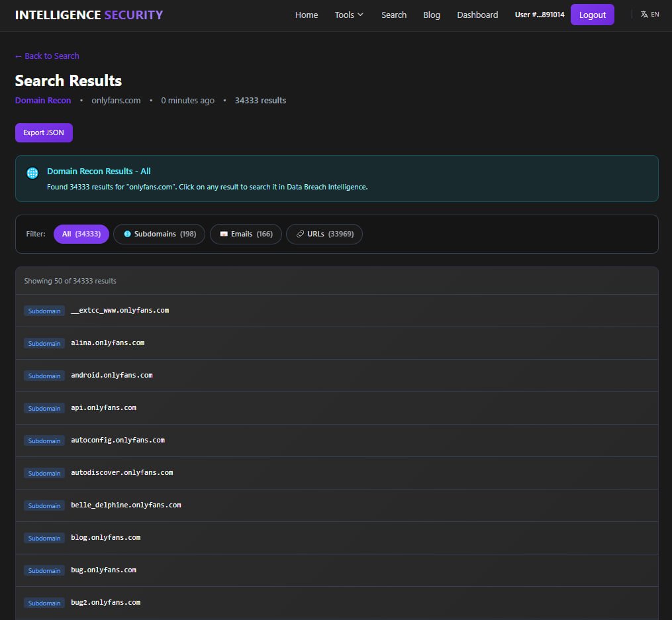Click Subdomain badge beside alina.onlyfans.com

(x=44, y=343)
